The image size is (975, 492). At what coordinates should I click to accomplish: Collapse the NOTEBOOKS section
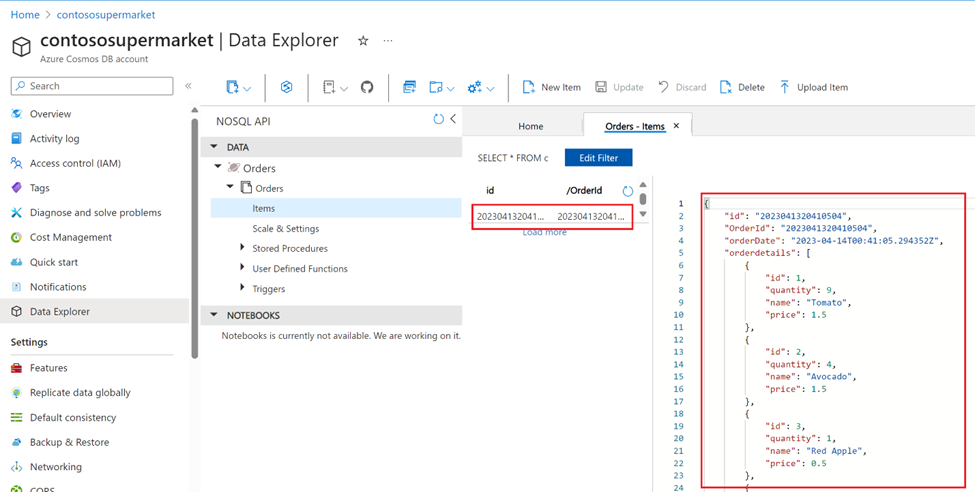215,315
